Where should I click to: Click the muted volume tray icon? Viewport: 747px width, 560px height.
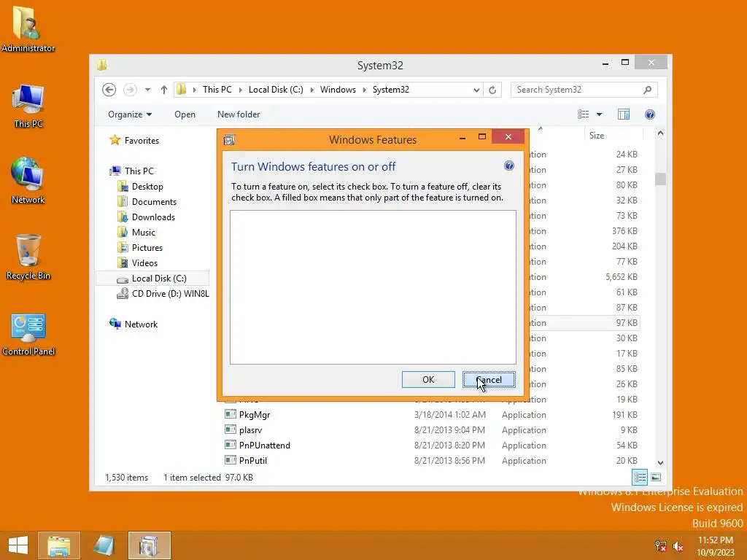[678, 546]
